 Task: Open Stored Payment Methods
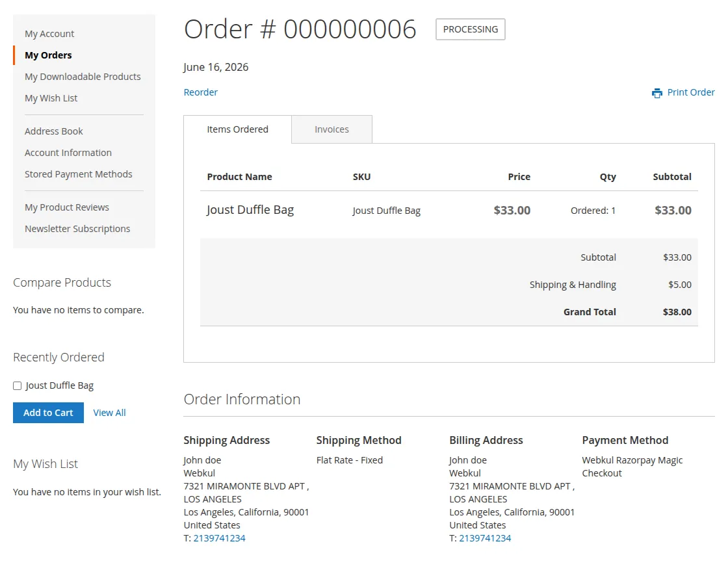pos(79,174)
